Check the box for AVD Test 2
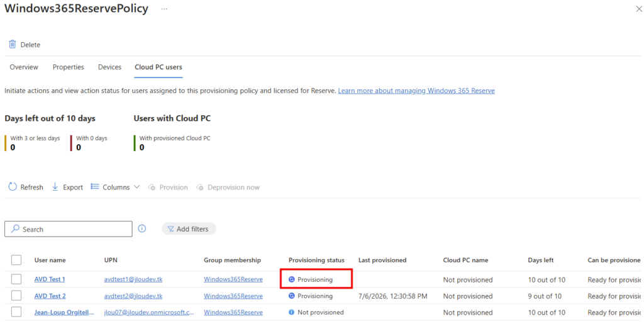Viewport: 644px width, 324px height. point(16,296)
